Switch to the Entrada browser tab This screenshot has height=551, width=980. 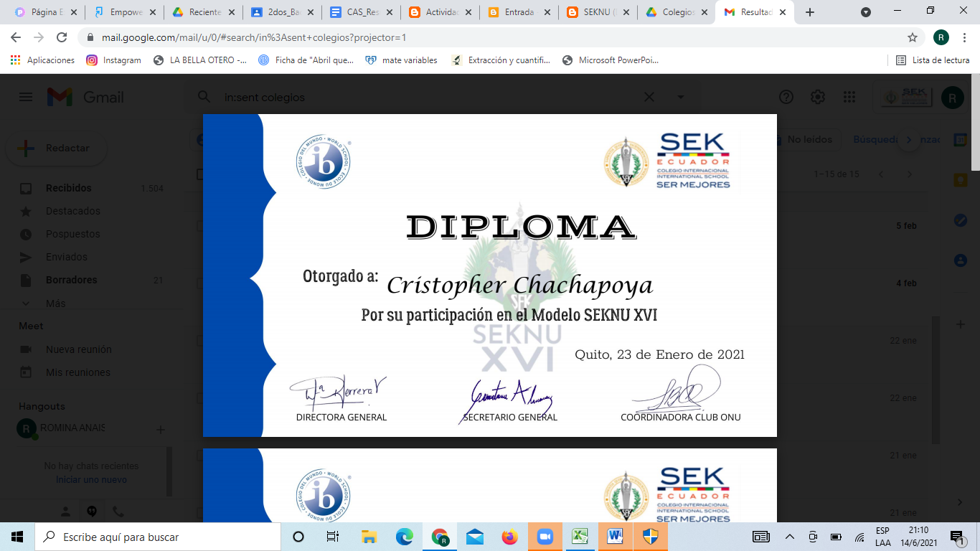click(x=519, y=12)
